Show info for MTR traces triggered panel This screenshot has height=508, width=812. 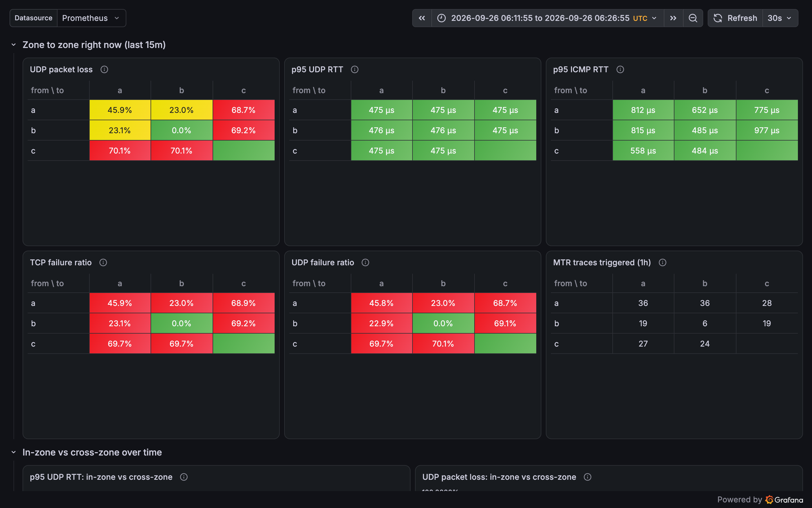click(x=662, y=263)
